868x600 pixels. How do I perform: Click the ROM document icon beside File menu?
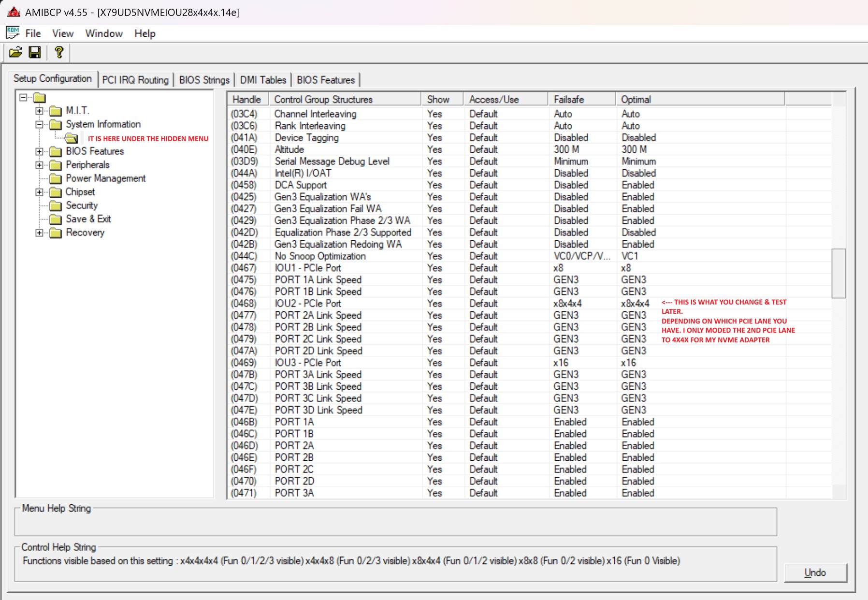coord(13,33)
